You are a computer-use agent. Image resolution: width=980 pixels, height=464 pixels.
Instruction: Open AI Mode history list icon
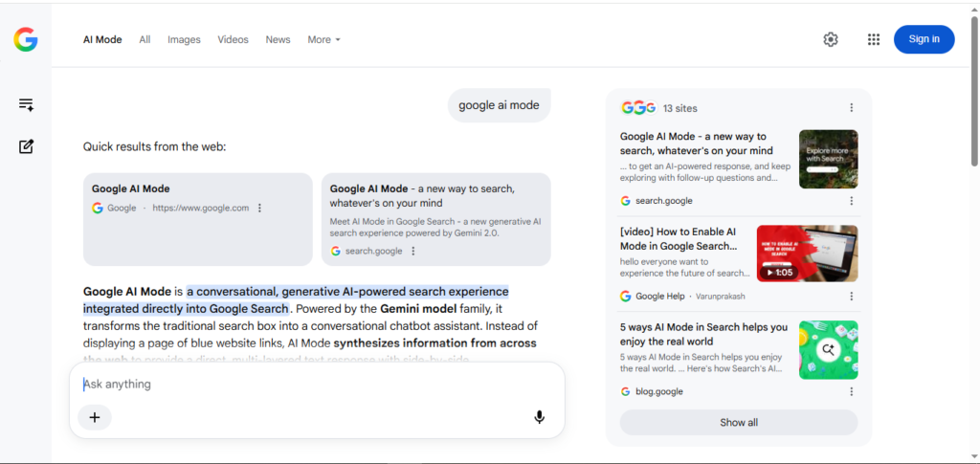click(26, 104)
